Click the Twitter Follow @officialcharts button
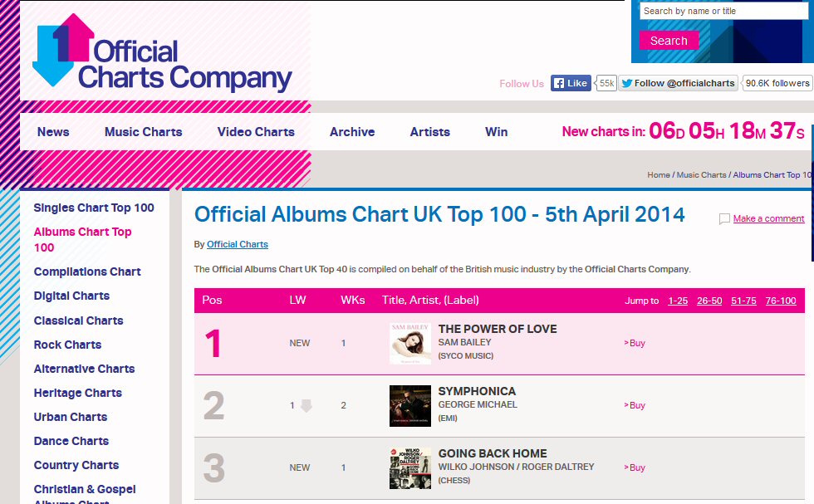814x504 pixels. (678, 83)
